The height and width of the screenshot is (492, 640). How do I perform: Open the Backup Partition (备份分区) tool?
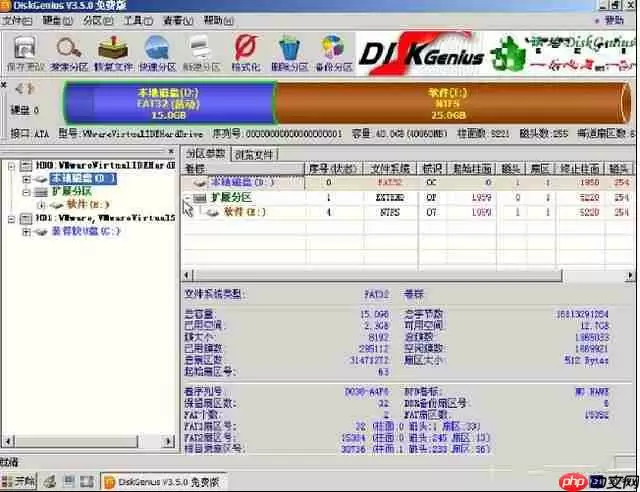click(x=333, y=52)
